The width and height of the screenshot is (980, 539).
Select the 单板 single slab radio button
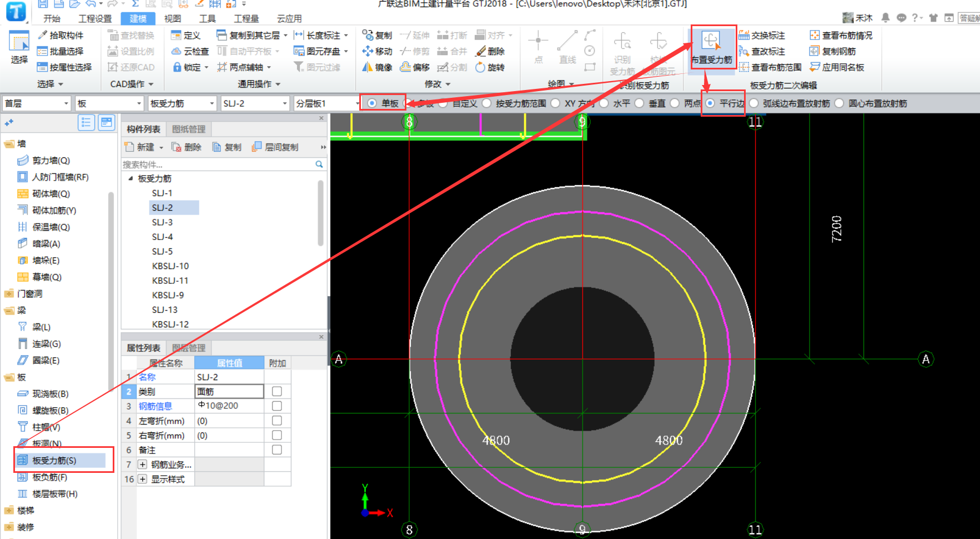pos(372,103)
